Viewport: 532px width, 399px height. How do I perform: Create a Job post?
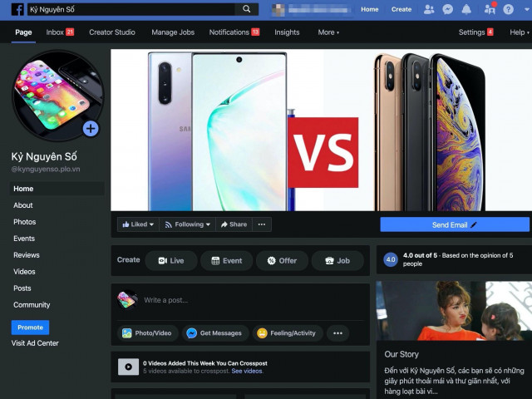[x=337, y=260]
